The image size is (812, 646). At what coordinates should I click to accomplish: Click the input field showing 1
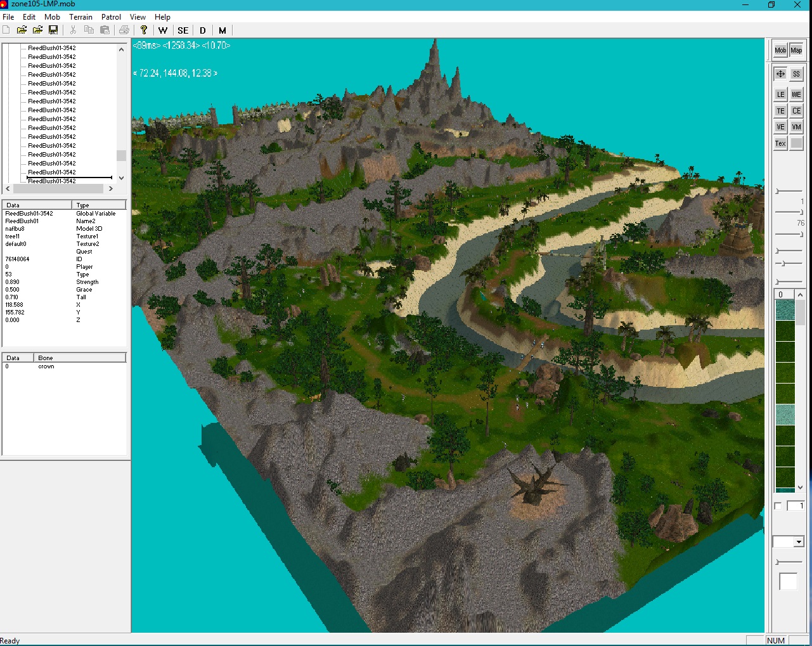(795, 506)
